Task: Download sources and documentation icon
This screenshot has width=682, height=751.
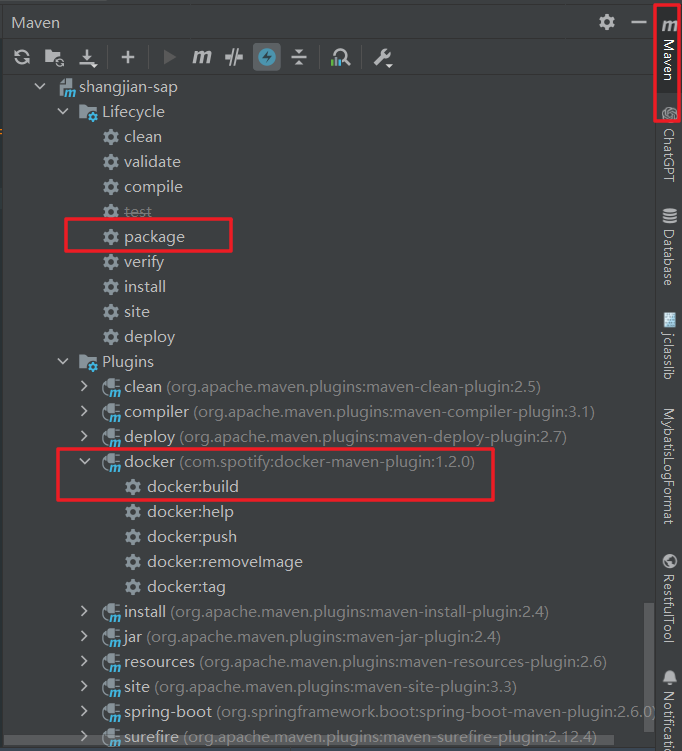Action: [88, 57]
